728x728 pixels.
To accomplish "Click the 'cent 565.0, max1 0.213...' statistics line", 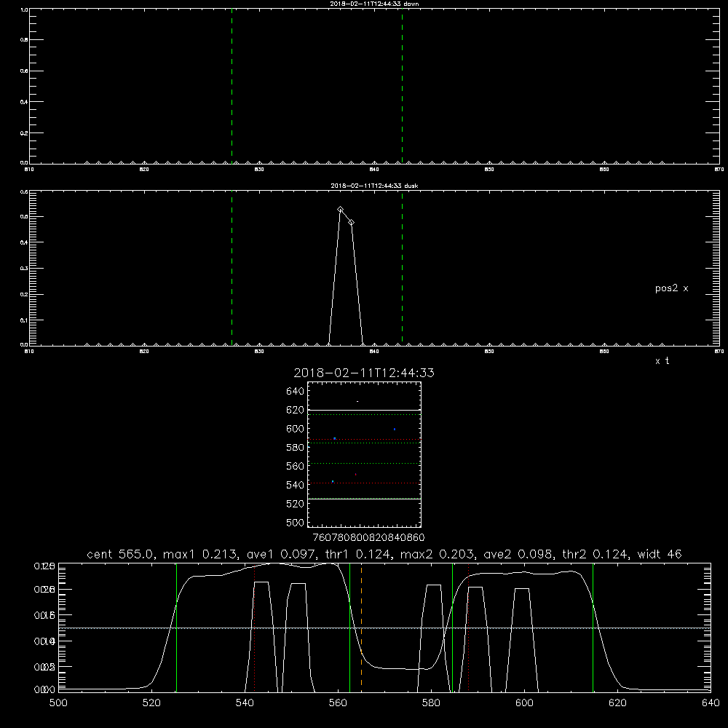I will click(x=384, y=554).
